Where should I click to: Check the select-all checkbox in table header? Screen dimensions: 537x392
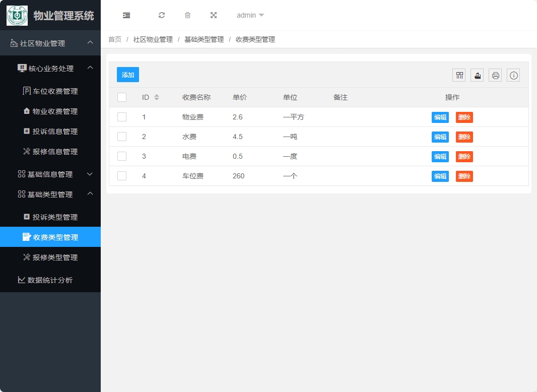[121, 97]
